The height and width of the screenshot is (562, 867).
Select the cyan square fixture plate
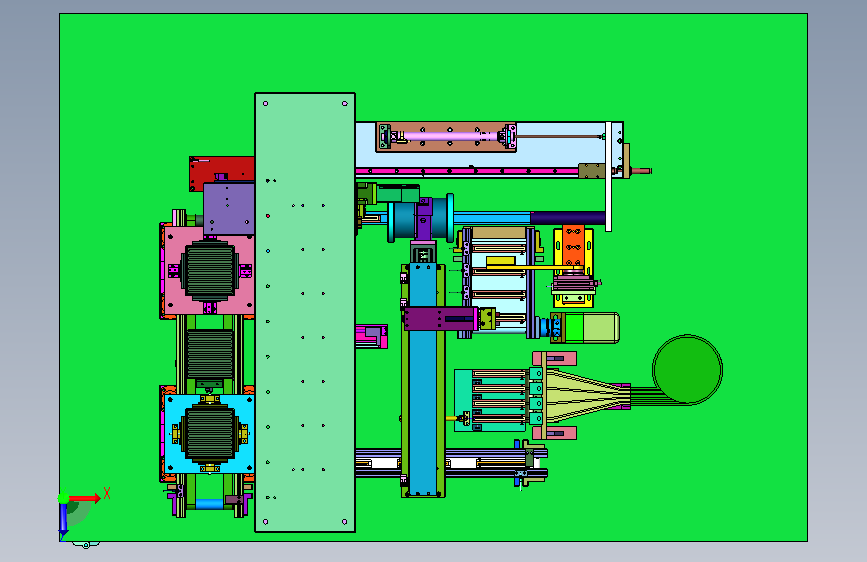tap(210, 434)
